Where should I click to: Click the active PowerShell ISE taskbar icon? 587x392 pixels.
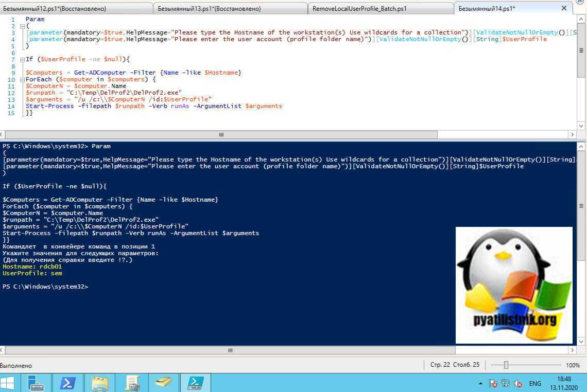coord(196,383)
